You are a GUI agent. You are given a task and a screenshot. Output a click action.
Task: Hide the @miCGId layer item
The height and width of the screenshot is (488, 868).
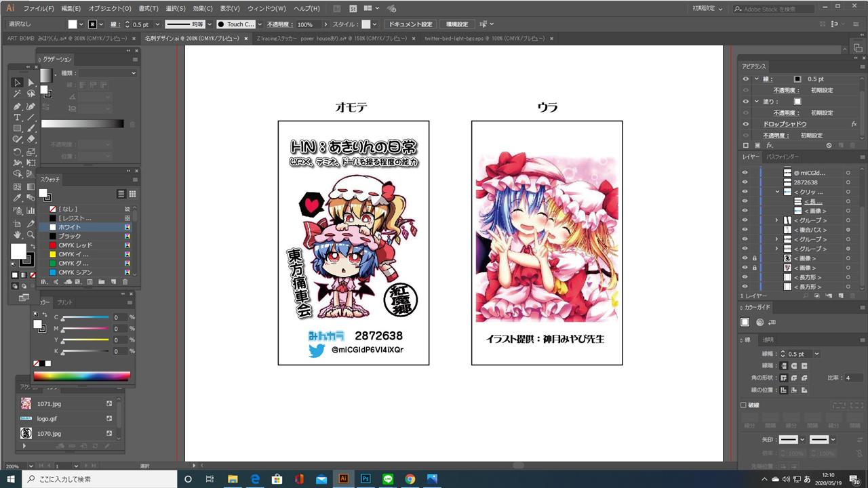coord(745,173)
